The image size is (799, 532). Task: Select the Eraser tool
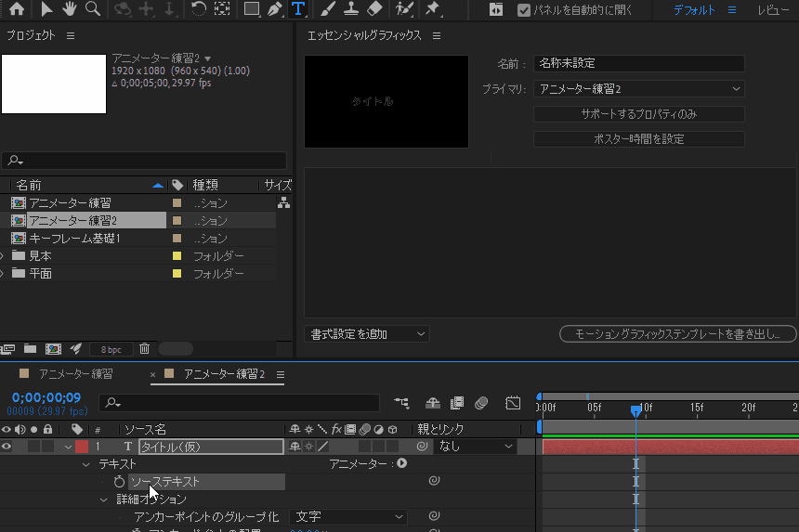(374, 8)
